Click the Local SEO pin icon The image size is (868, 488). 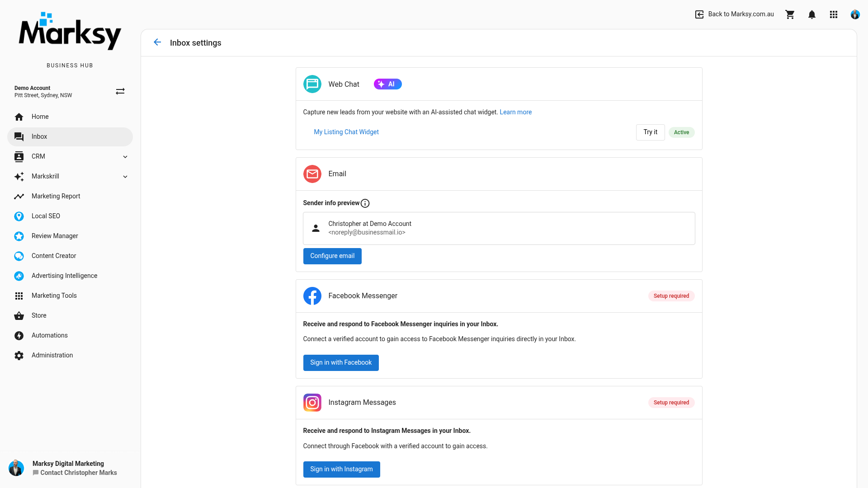[x=19, y=216]
